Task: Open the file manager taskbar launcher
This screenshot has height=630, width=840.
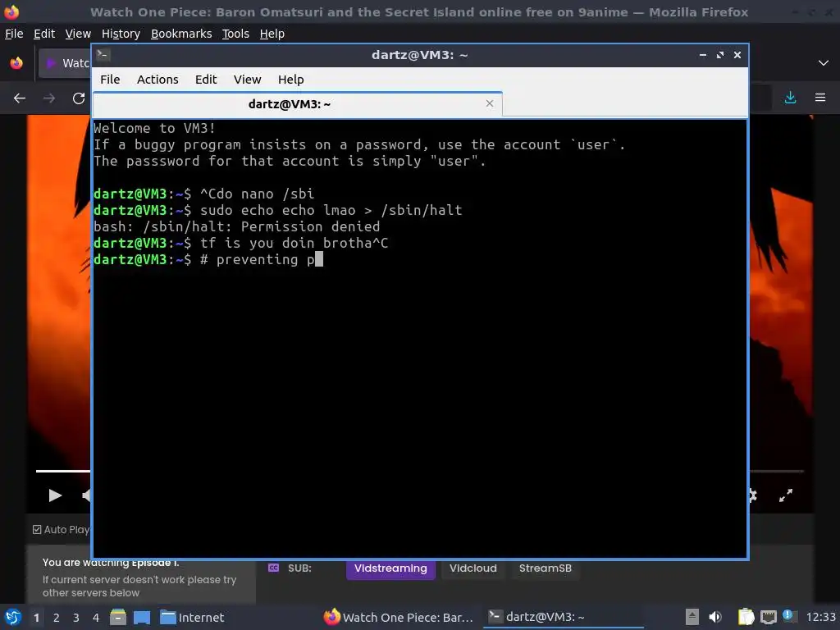Action: (118, 617)
